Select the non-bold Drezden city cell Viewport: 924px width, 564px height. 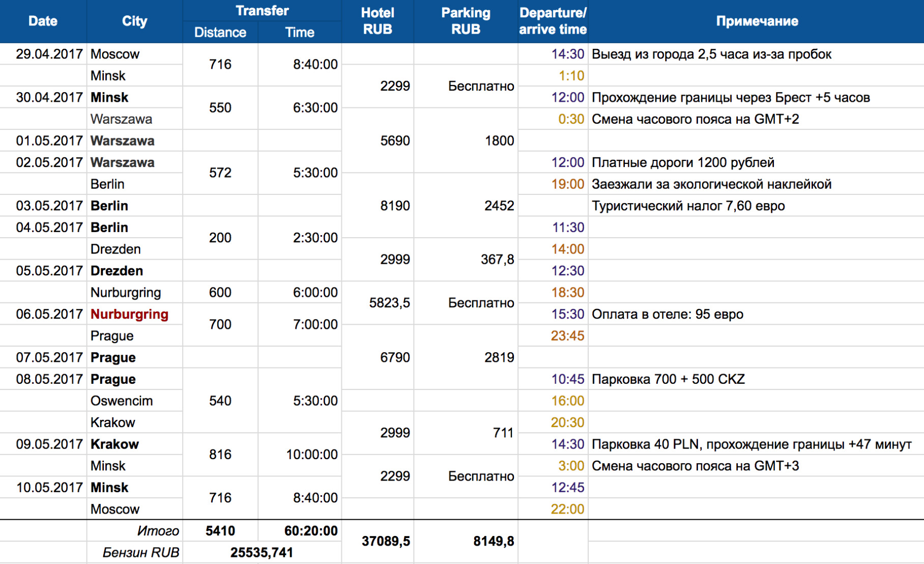pos(134,249)
